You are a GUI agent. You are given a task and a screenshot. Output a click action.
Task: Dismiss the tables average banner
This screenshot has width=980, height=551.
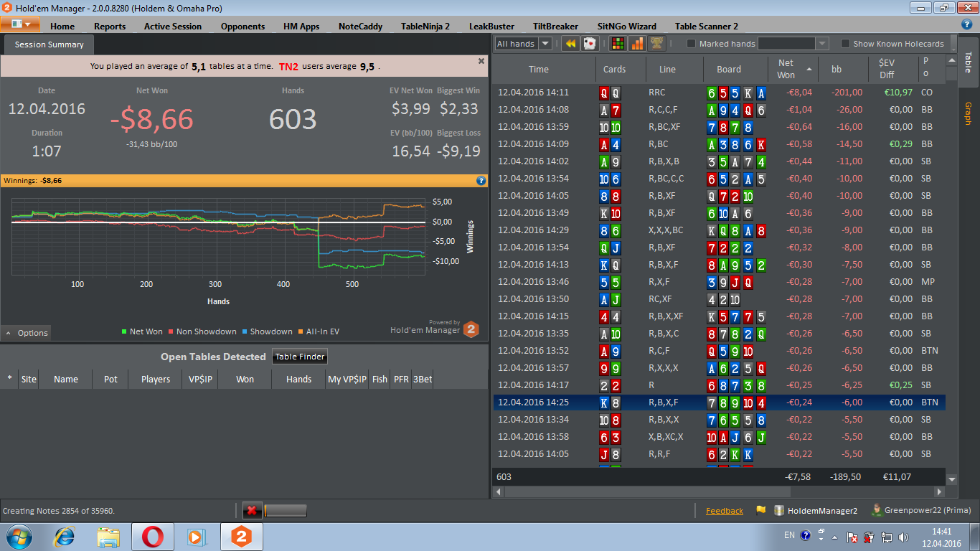tap(481, 62)
